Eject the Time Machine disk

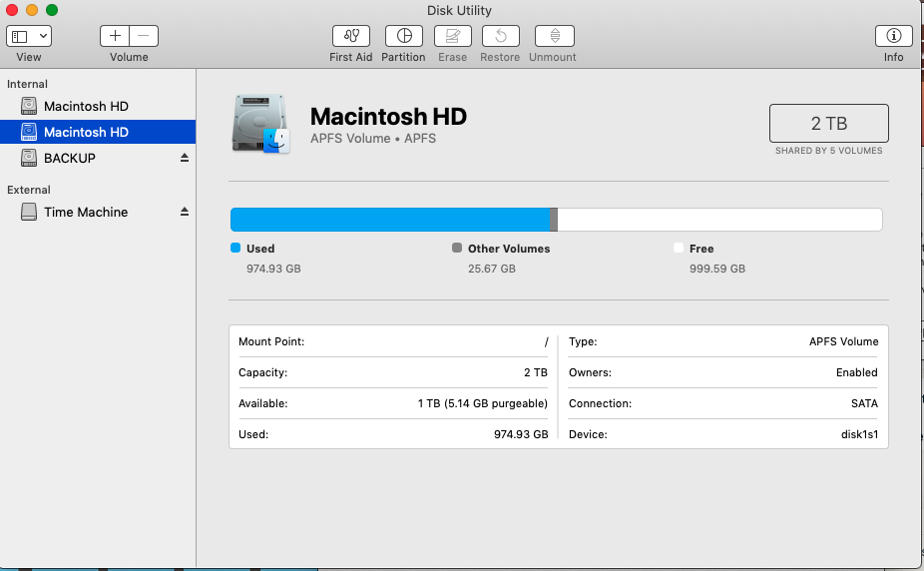click(x=185, y=212)
